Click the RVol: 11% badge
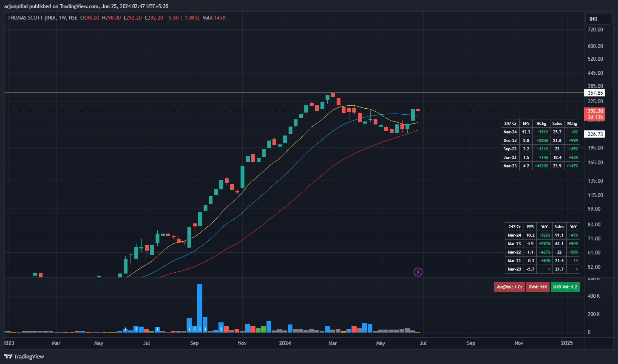This screenshot has height=364, width=618. click(537, 287)
